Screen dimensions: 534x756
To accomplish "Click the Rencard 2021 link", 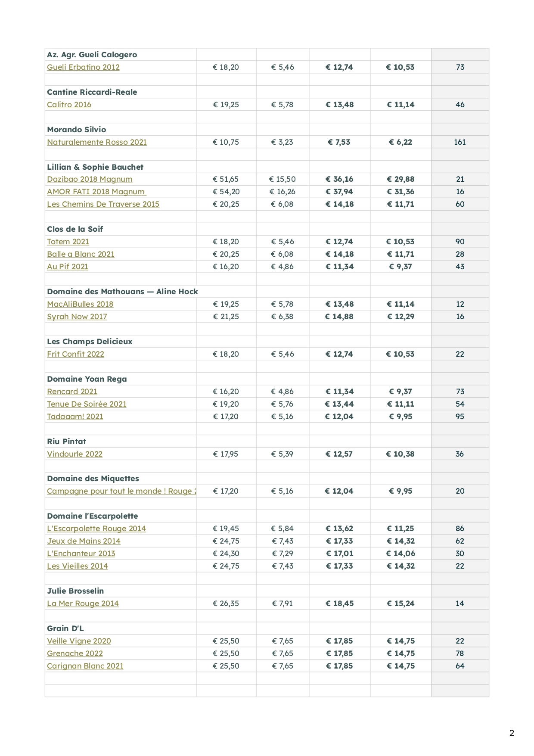I will click(72, 392).
